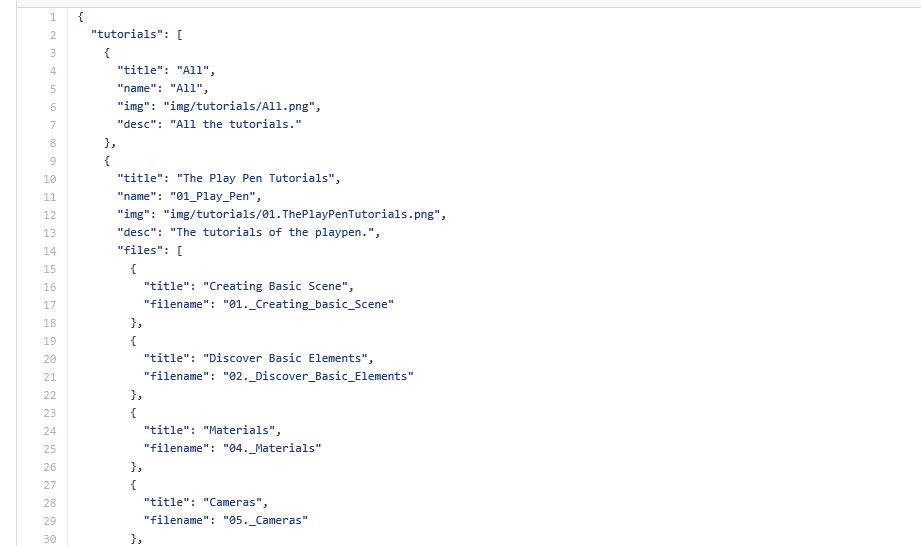Click img/tutorials/All.png path on line 6
Image resolution: width=921 pixels, height=546 pixels.
pyautogui.click(x=239, y=106)
